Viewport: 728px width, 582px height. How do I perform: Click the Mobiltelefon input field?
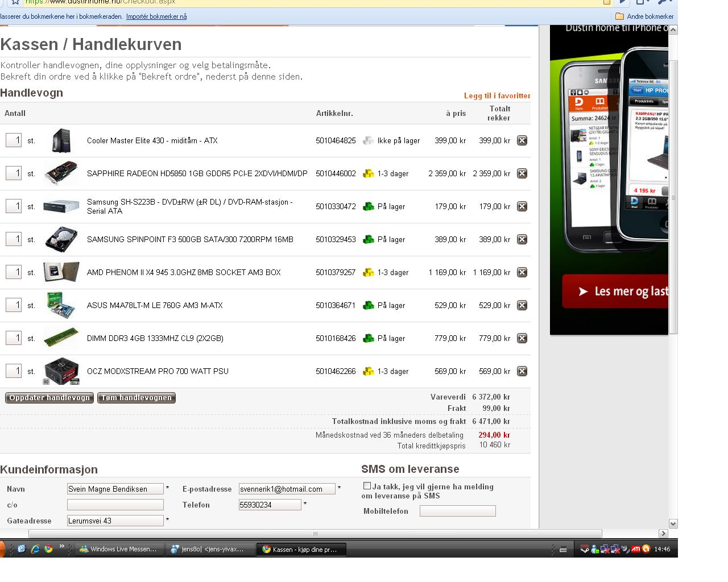coord(458,511)
